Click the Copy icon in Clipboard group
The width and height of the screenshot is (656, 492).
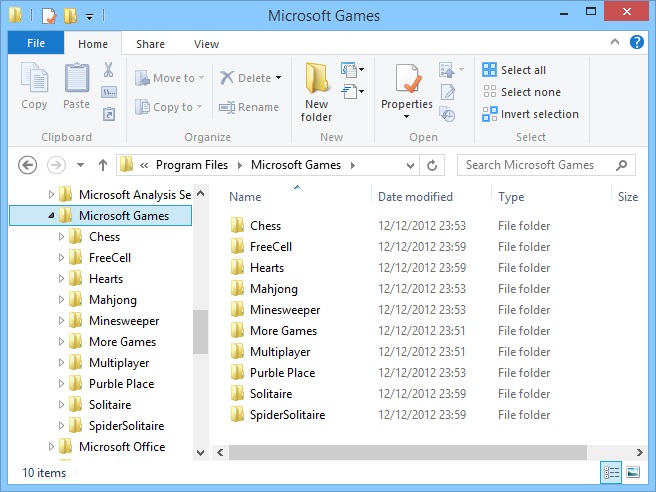point(34,77)
